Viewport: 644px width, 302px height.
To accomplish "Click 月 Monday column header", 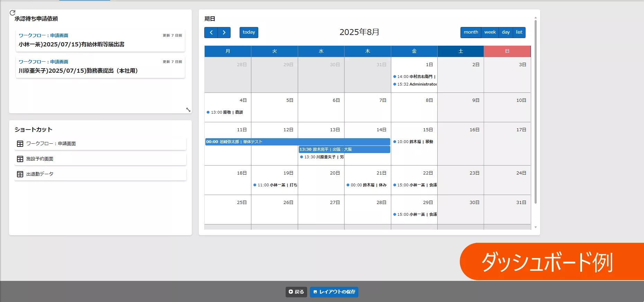I will [228, 51].
